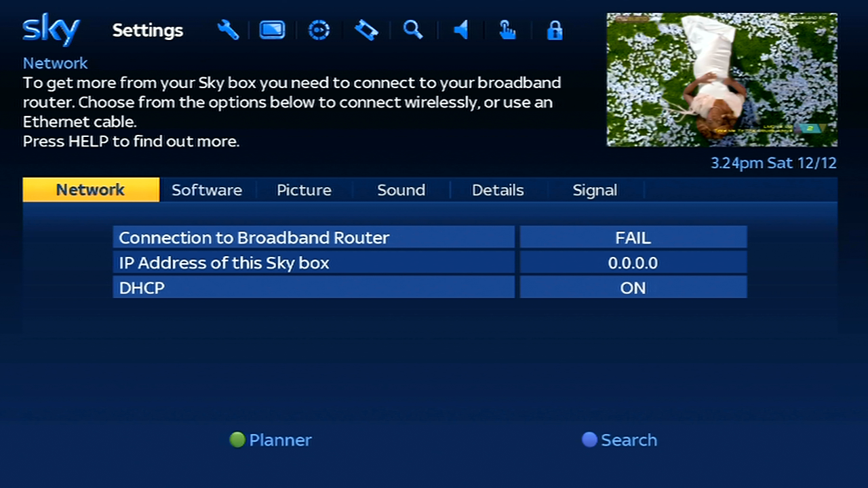Open the pointing hand interactive icon
Viewport: 868px width, 488px height.
point(507,30)
